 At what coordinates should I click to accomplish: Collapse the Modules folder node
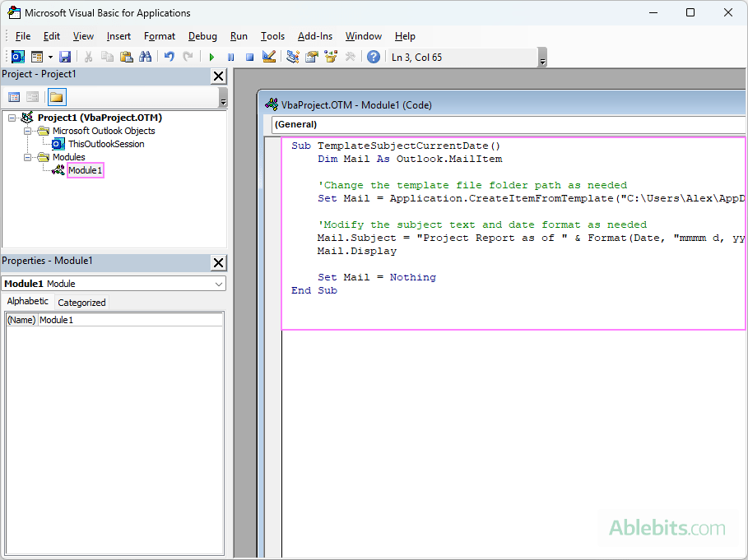[x=28, y=157]
